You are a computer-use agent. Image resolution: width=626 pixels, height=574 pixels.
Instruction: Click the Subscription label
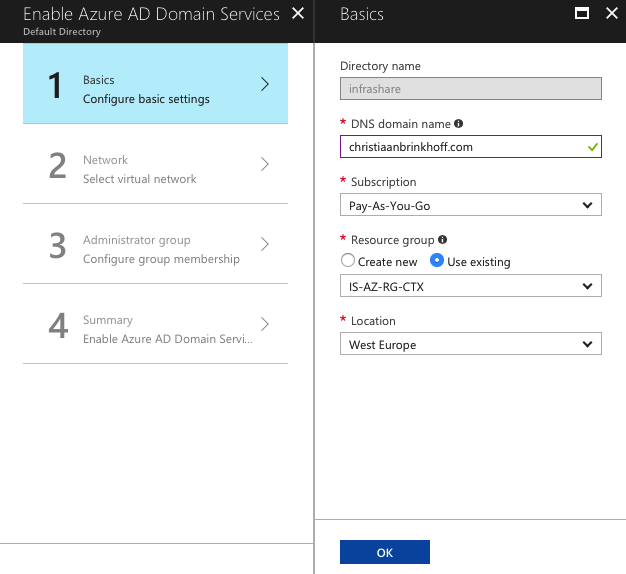tap(383, 182)
